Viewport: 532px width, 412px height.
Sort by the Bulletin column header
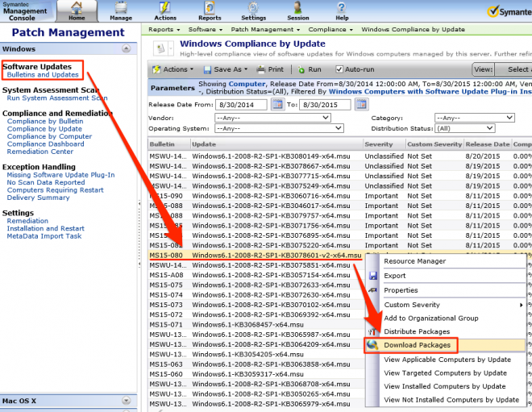(x=169, y=144)
